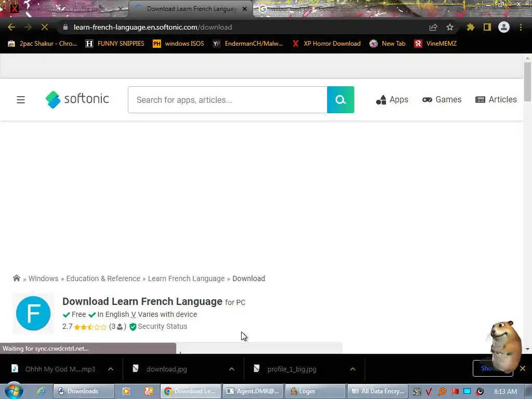This screenshot has height=399, width=532.
Task: Open the FUNNY SNIPPIES bookmark
Action: 115,44
